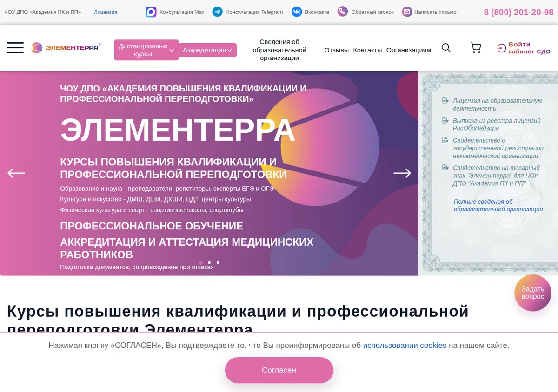Open the Telegram consultation icon
558x392 pixels.
click(217, 12)
